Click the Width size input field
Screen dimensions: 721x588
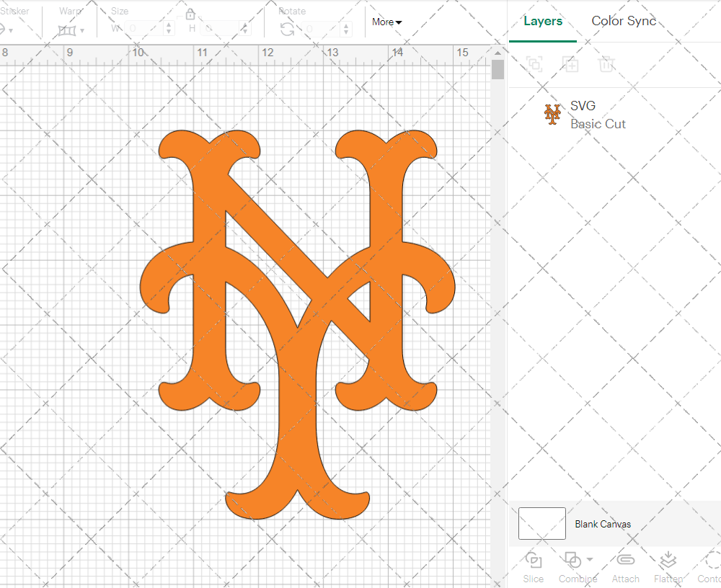[x=143, y=29]
